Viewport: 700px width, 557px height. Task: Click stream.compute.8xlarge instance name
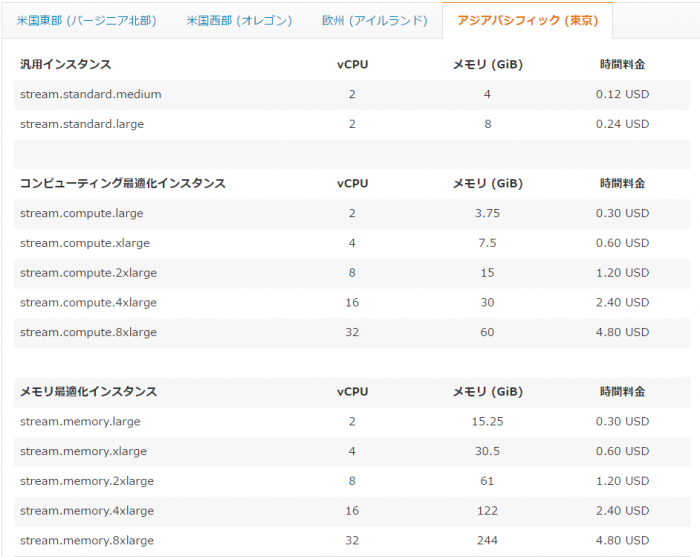coord(88,333)
